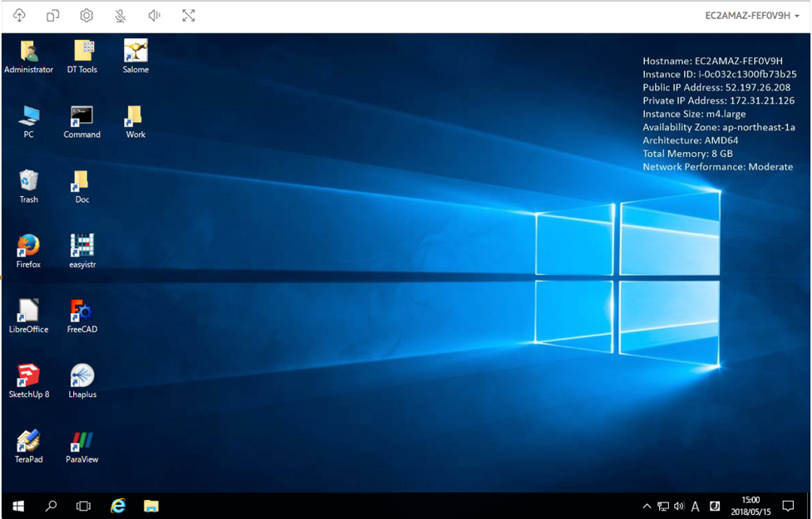The height and width of the screenshot is (519, 812).
Task: Select the LibreOffice desktop icon
Action: tap(28, 311)
